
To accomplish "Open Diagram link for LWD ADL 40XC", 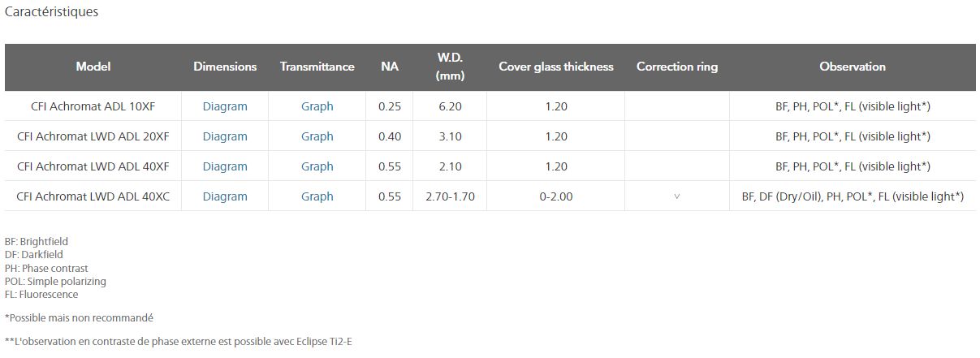I will click(225, 196).
